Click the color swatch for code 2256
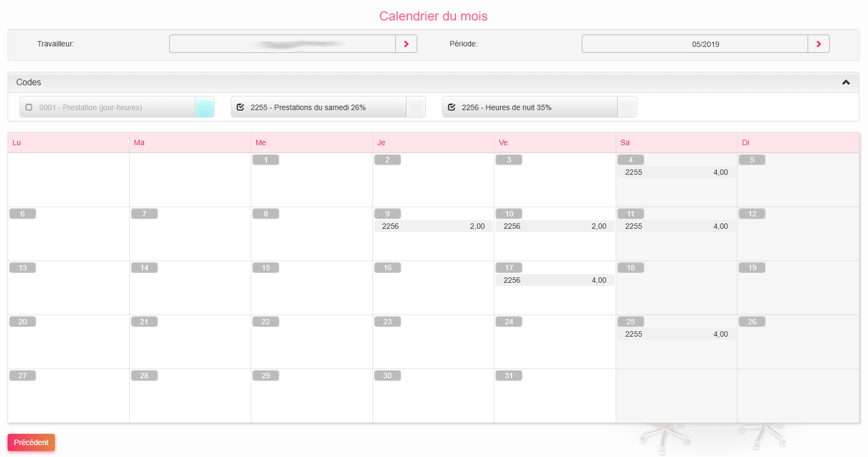Screen dimensions: 868x457 click(x=627, y=107)
